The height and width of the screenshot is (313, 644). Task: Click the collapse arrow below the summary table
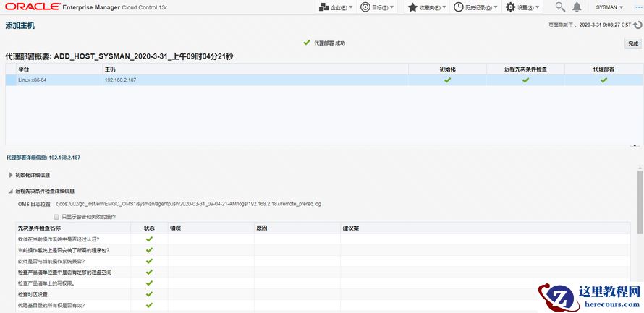point(635,145)
